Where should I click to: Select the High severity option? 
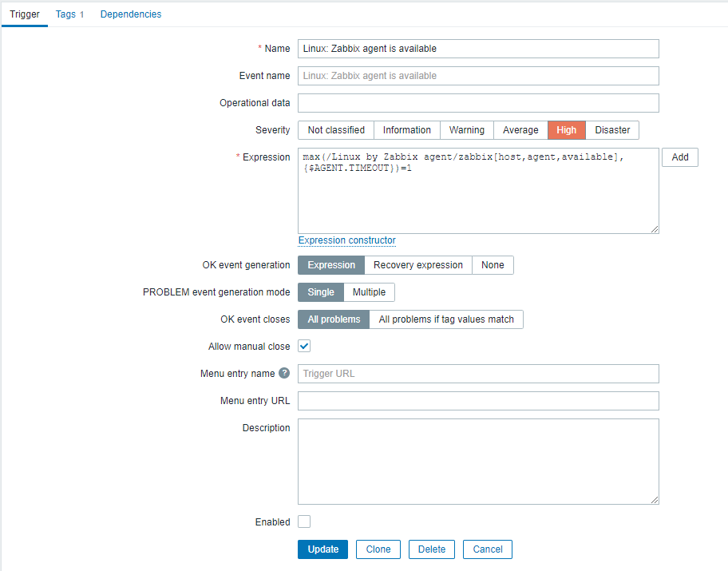(x=567, y=130)
